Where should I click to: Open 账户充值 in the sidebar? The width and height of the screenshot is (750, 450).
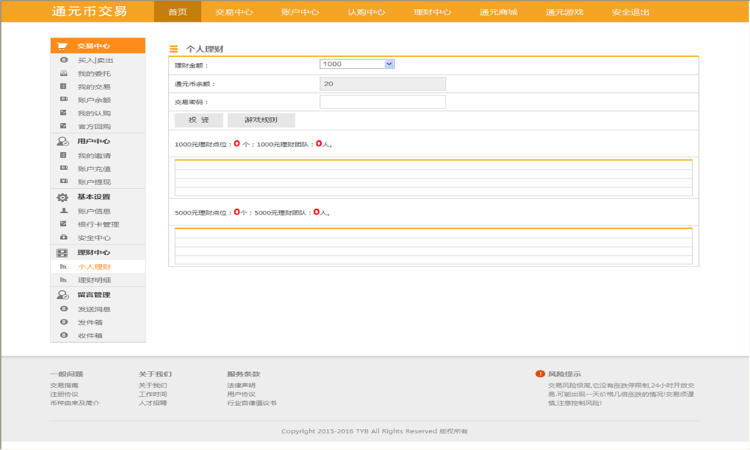tap(94, 169)
